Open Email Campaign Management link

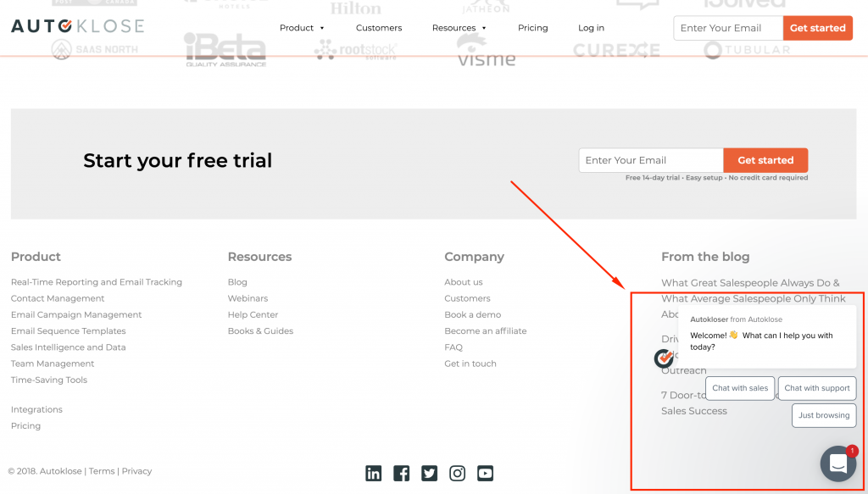pos(76,314)
